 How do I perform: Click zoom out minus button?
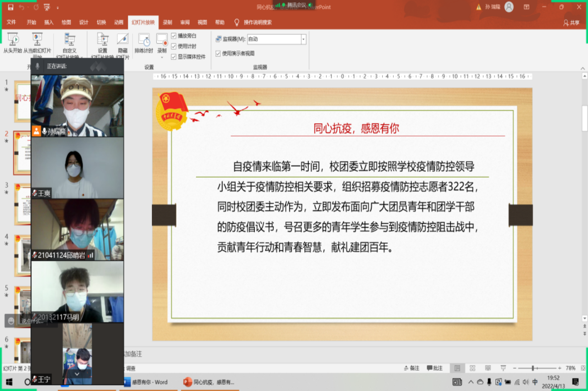point(514,368)
